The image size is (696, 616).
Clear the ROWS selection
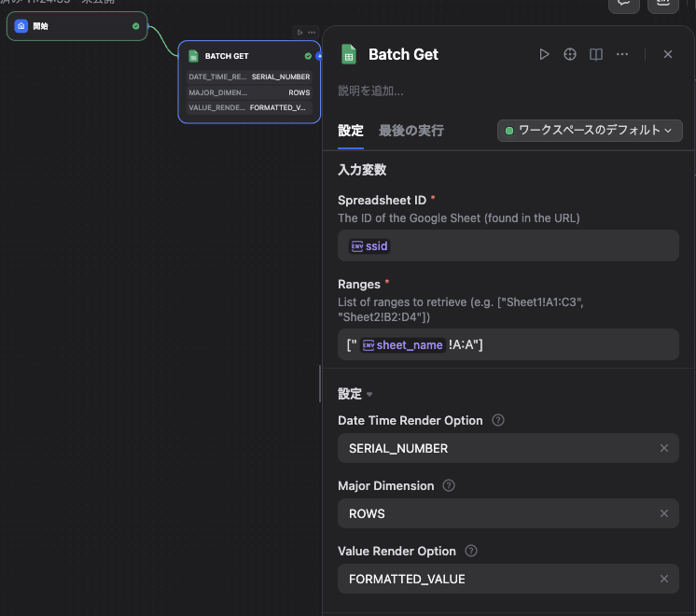point(664,513)
